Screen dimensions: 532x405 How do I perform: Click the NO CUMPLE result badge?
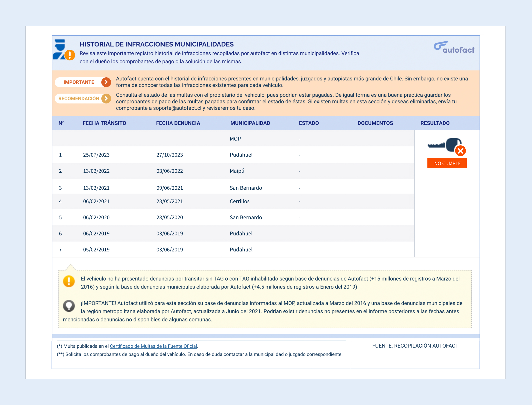447,163
